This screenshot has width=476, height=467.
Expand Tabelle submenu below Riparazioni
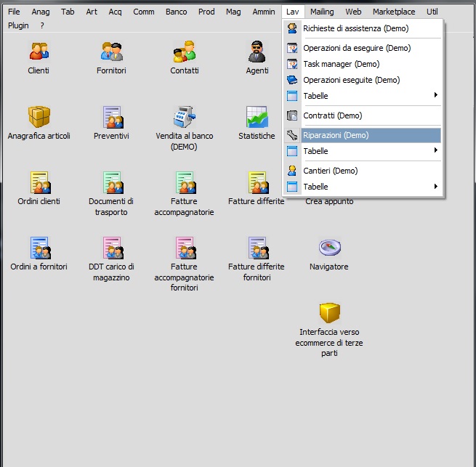tap(363, 151)
